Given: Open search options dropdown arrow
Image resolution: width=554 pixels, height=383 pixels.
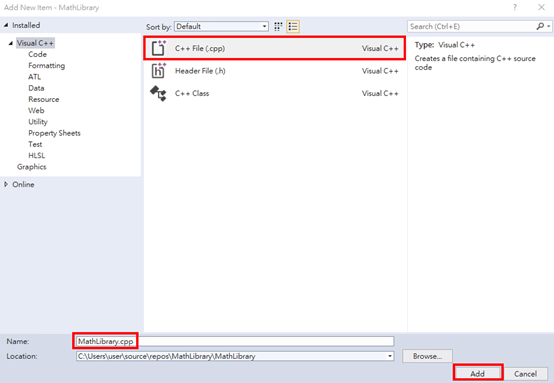Looking at the screenshot, I should pos(548,26).
